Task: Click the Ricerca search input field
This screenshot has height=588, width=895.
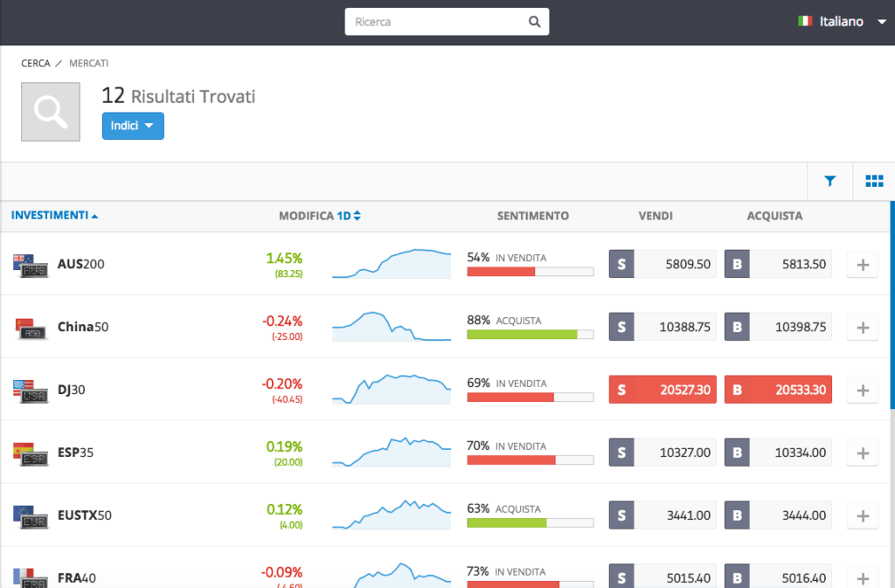Action: click(447, 22)
